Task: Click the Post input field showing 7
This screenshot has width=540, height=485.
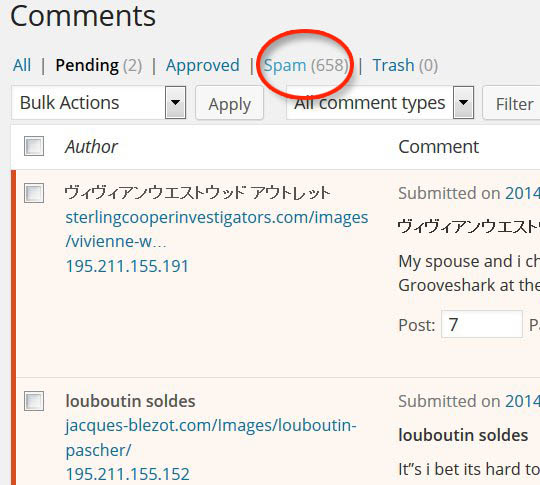Action: [482, 324]
